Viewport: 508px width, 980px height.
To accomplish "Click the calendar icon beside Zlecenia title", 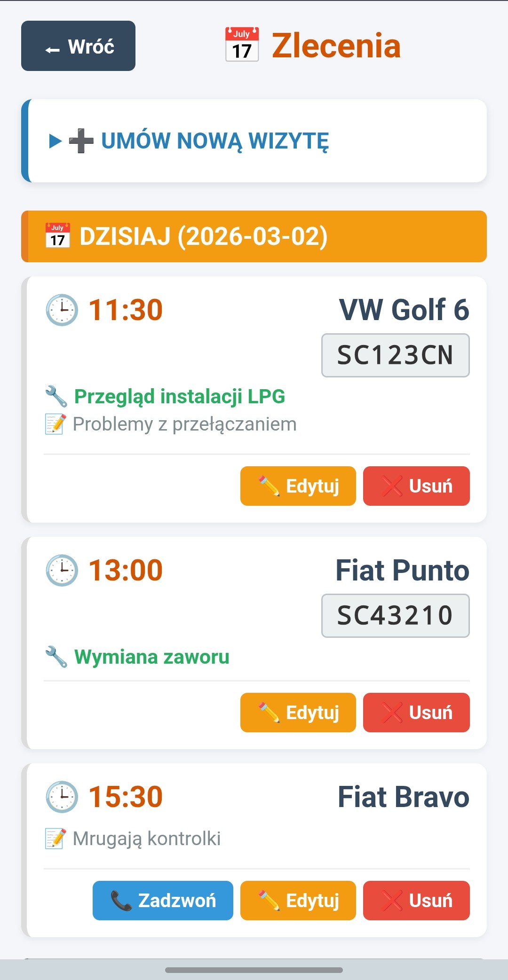I will pos(242,45).
